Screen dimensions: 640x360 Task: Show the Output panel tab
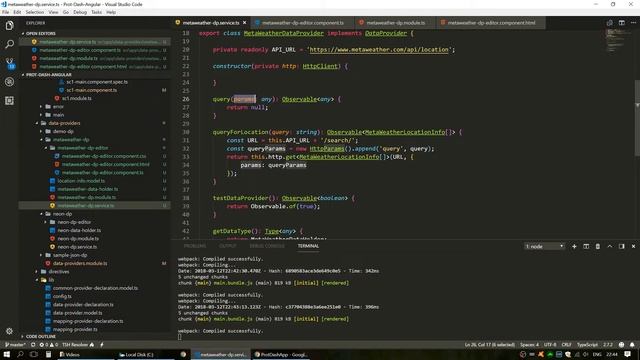pyautogui.click(x=227, y=246)
